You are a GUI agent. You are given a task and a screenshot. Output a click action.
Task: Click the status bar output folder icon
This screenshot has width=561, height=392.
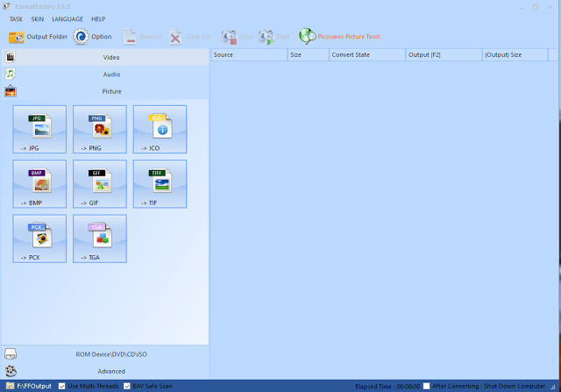10,386
